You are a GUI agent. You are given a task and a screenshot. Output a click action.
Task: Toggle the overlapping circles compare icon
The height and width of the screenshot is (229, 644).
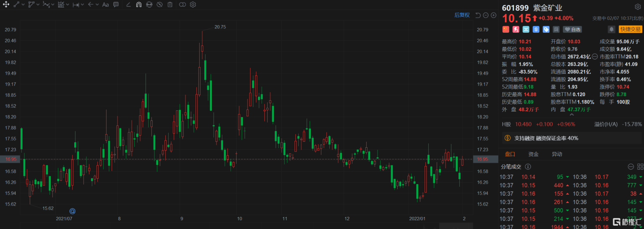[x=182, y=5]
